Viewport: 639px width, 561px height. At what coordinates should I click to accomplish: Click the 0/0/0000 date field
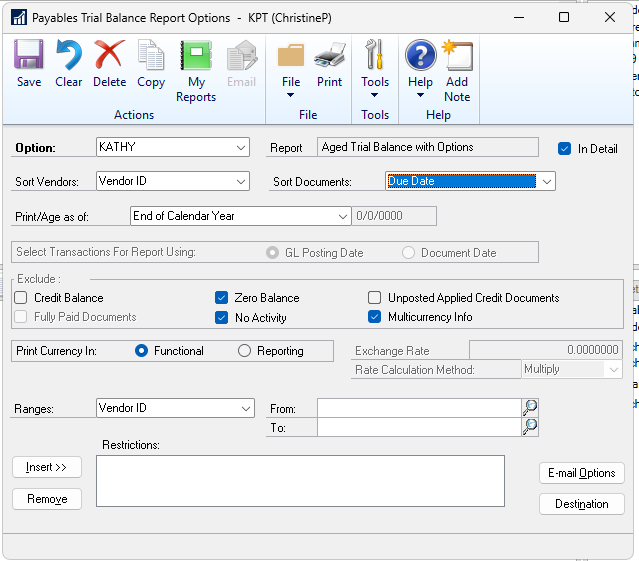point(394,216)
